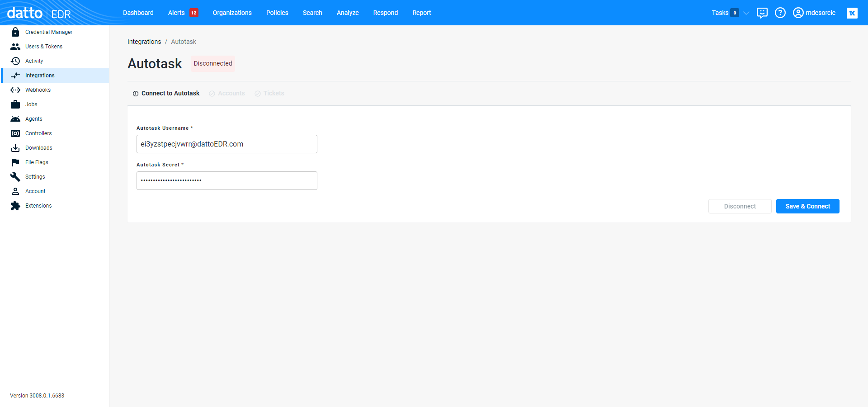Focus the Autotask Username input field
Viewport: 868px width, 407px height.
point(227,144)
